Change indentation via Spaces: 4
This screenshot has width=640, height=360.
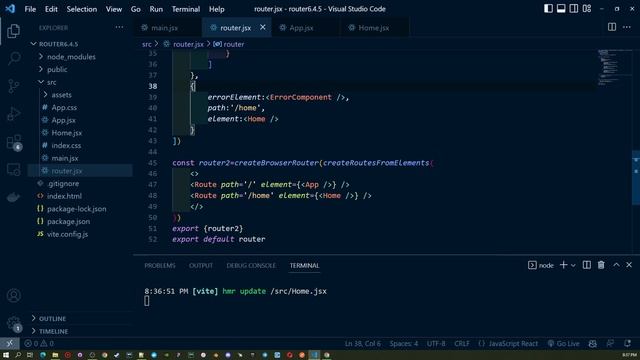click(404, 344)
